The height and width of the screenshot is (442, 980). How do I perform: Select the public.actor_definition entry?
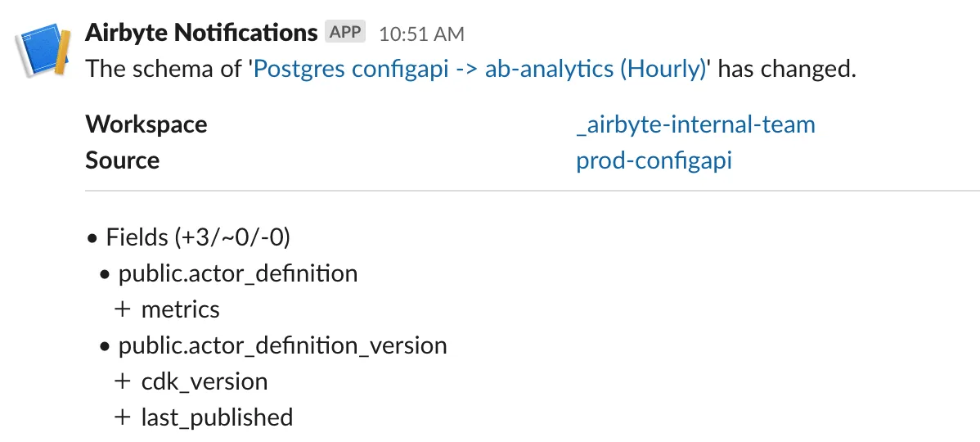click(x=238, y=273)
